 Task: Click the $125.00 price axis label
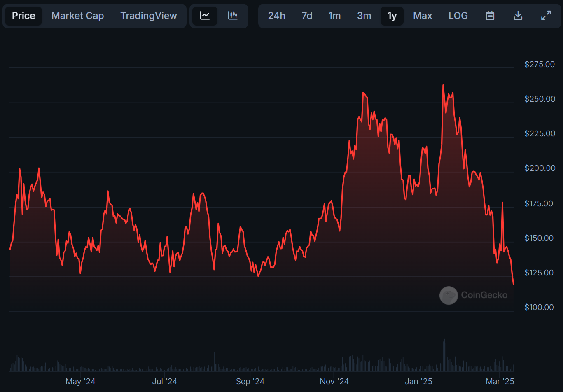click(540, 273)
